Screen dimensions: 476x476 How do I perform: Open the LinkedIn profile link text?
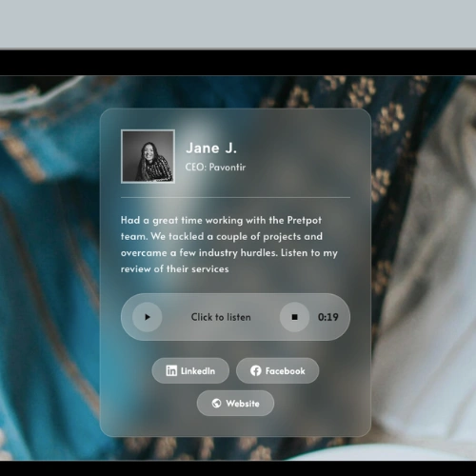198,371
